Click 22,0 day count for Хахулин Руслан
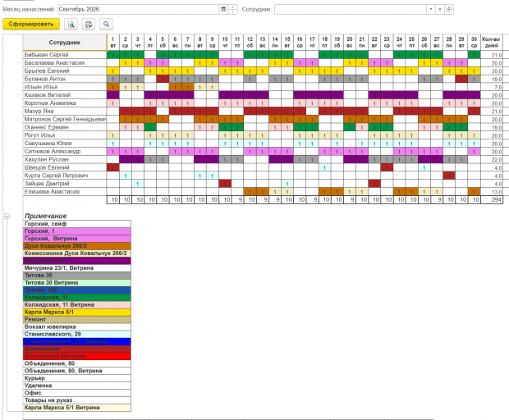This screenshot has height=420, width=509. [x=492, y=160]
